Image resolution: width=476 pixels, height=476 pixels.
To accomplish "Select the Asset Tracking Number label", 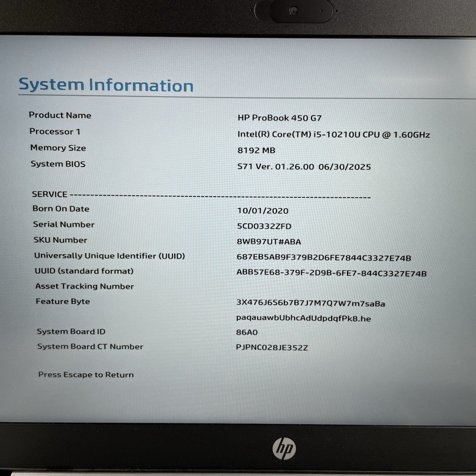I will click(x=84, y=286).
